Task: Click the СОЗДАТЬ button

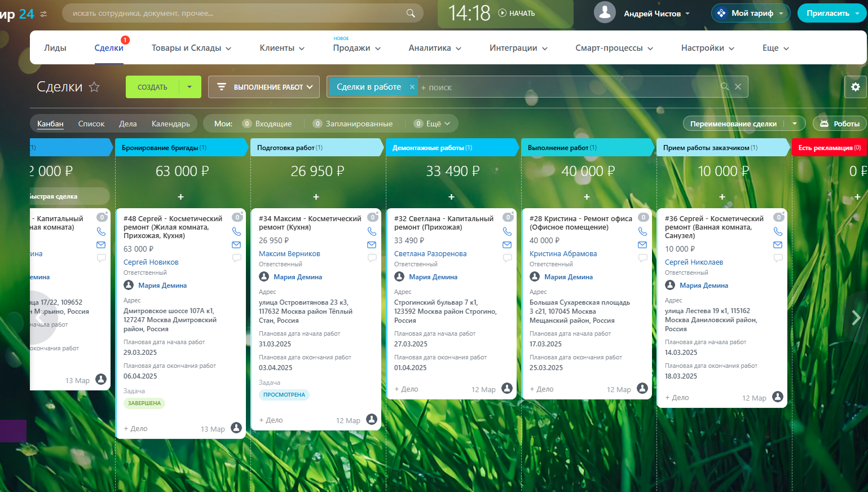Action: click(152, 87)
